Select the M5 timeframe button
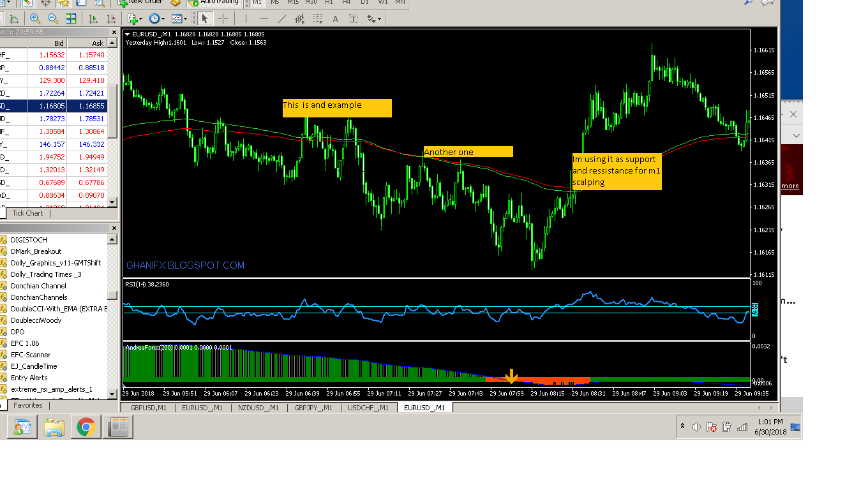Image resolution: width=868 pixels, height=490 pixels. 274,2
